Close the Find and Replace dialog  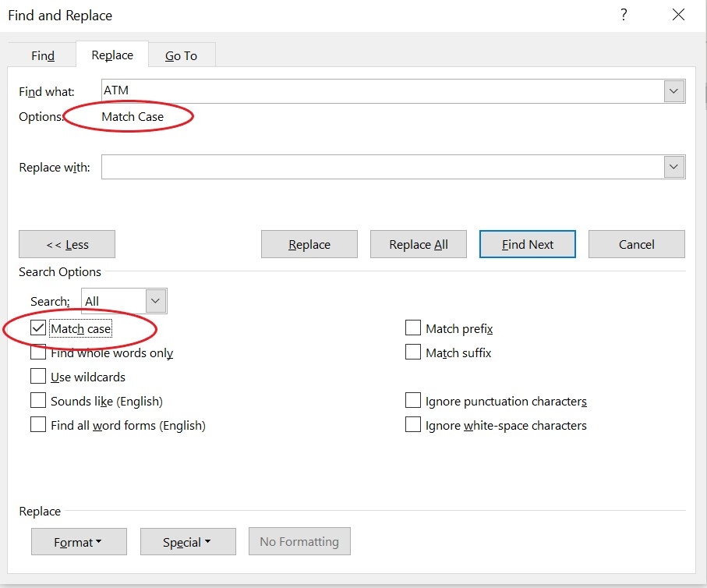[x=678, y=15]
